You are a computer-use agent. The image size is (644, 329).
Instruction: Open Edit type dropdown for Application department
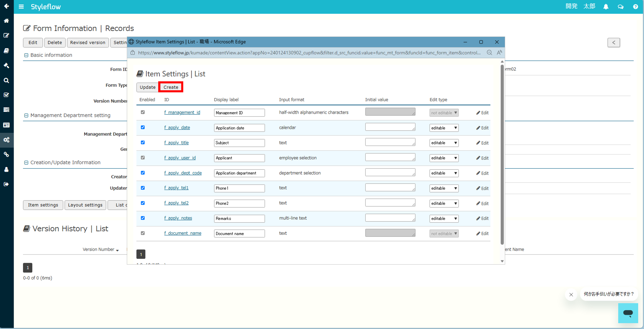click(x=444, y=173)
